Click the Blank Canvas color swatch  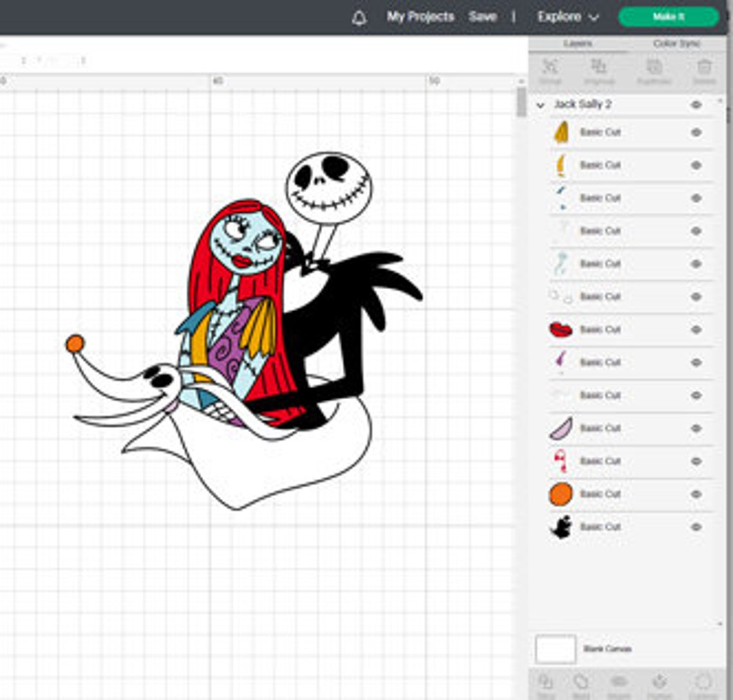[x=554, y=650]
